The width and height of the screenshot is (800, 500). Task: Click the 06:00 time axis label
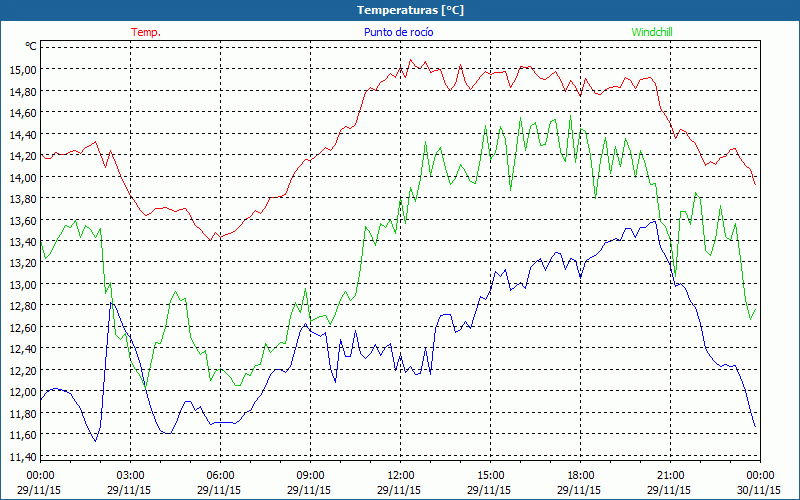click(220, 476)
